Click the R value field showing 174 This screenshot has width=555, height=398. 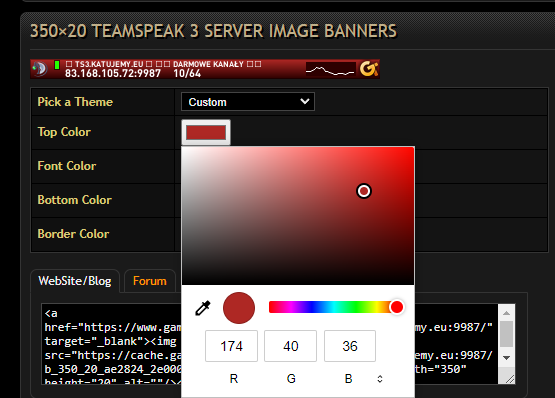[x=231, y=346]
